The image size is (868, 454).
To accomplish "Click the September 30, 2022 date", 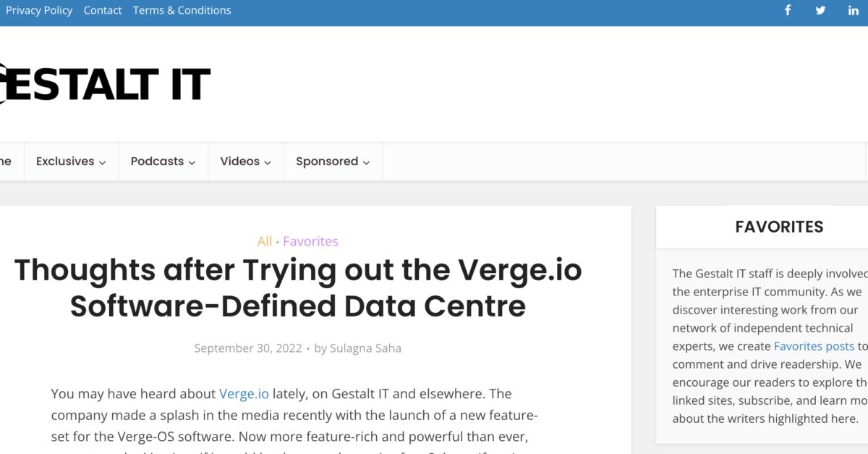I will [248, 348].
